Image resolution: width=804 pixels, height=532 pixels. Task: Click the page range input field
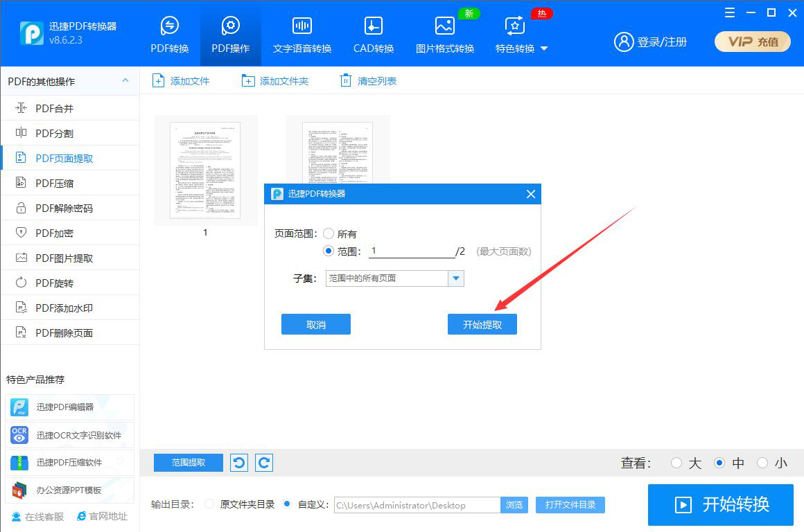point(412,251)
